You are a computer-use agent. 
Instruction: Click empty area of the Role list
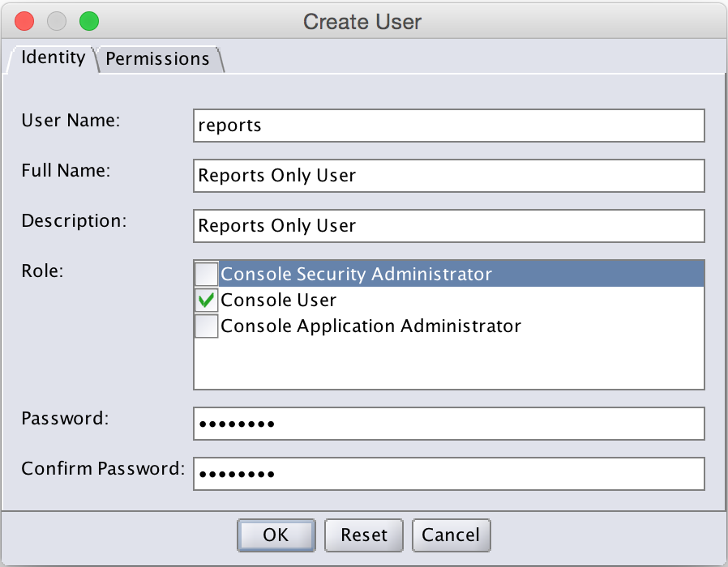(449, 364)
